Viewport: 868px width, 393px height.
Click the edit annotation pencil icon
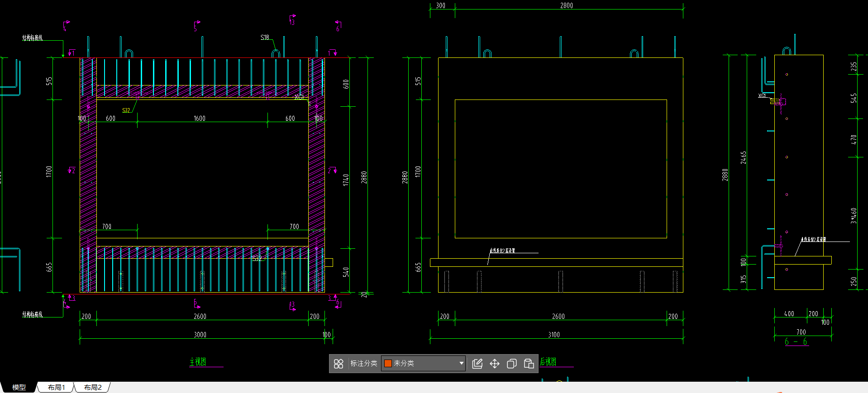click(477, 364)
